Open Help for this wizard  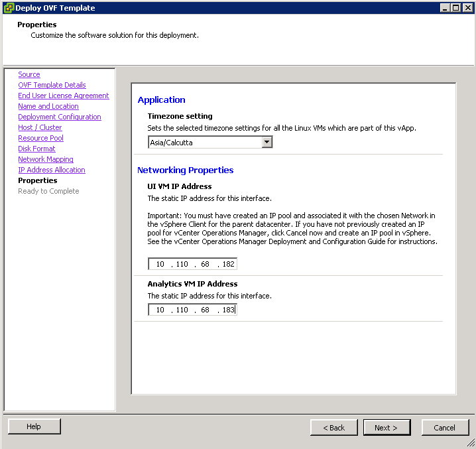[x=34, y=426]
